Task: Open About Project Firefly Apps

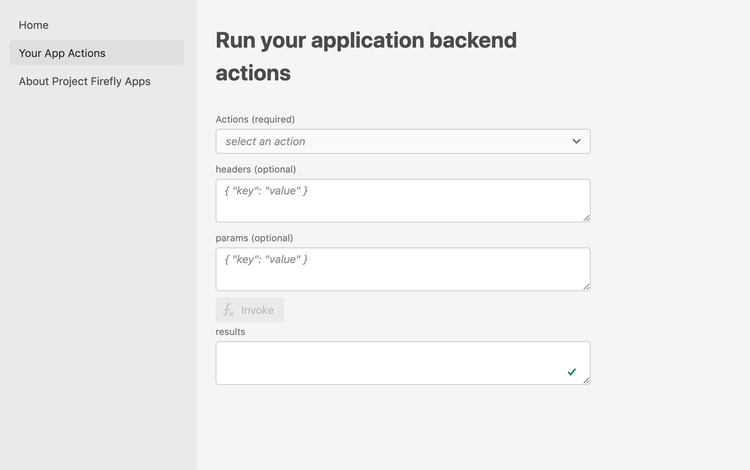Action: click(x=85, y=81)
